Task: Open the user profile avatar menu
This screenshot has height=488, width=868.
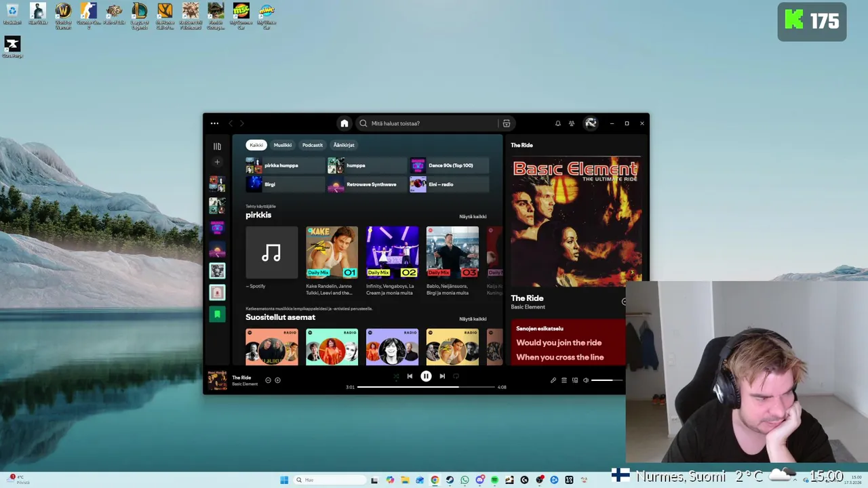Action: pos(591,123)
